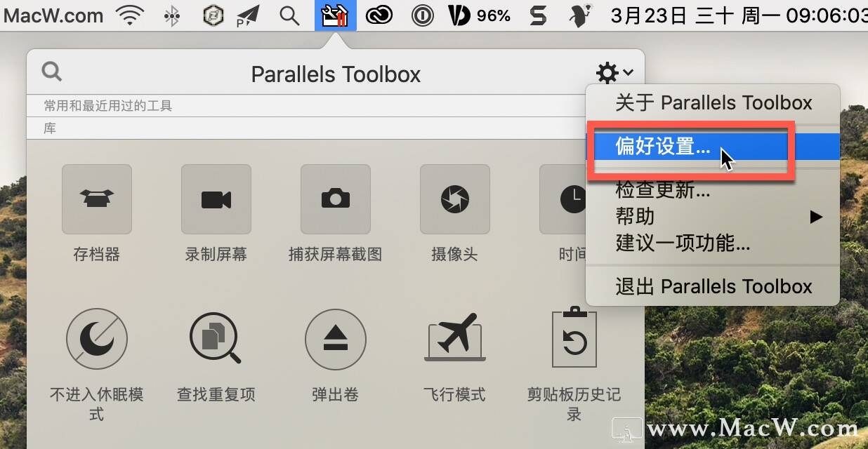Click the S-shaped menu bar icon
This screenshot has width=868, height=449.
(538, 15)
